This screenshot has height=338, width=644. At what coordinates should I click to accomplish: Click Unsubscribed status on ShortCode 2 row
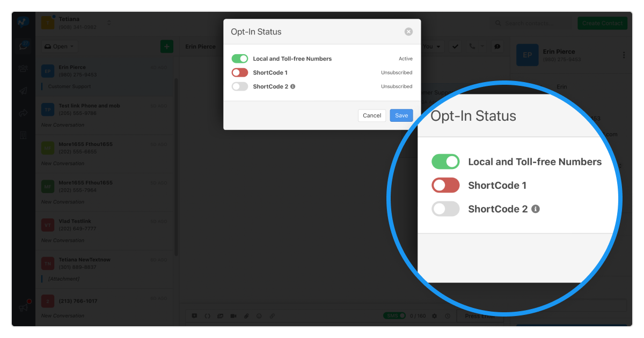point(397,86)
